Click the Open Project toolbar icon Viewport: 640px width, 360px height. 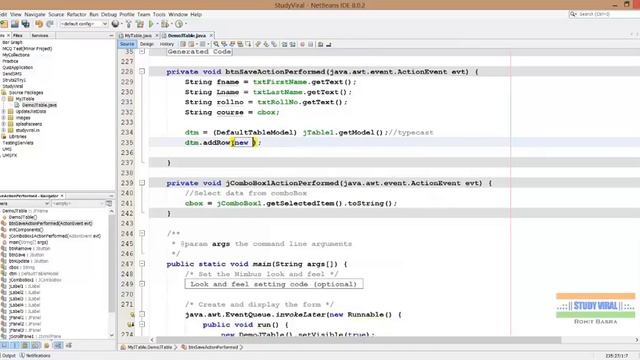pyautogui.click(x=15, y=24)
